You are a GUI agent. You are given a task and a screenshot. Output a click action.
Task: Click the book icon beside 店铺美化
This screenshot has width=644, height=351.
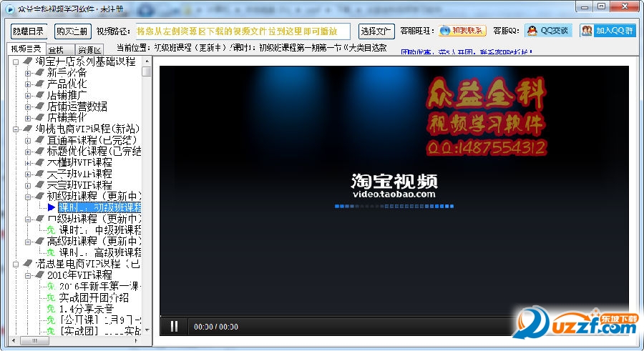tap(39, 117)
